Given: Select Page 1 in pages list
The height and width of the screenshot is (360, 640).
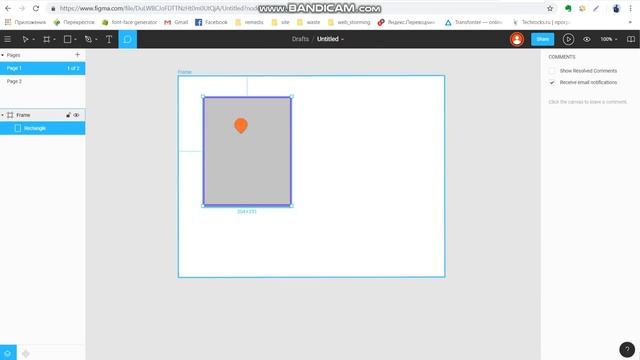Looking at the screenshot, I should 42,68.
